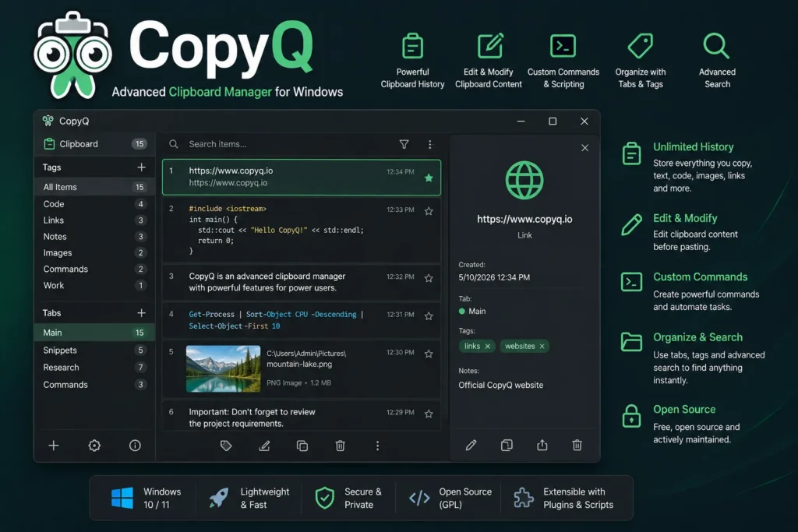Select the Code tag
This screenshot has width=798, height=532.
point(94,204)
